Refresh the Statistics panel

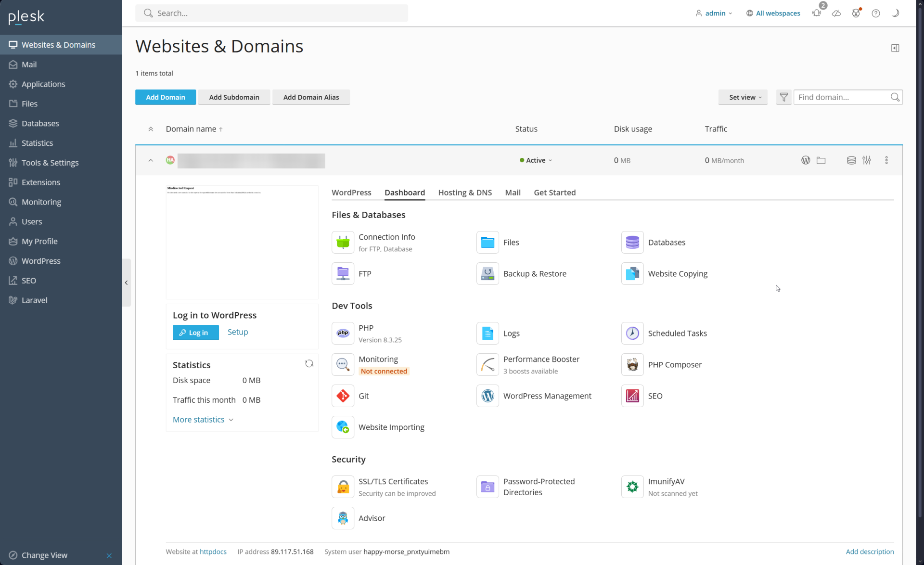tap(309, 364)
